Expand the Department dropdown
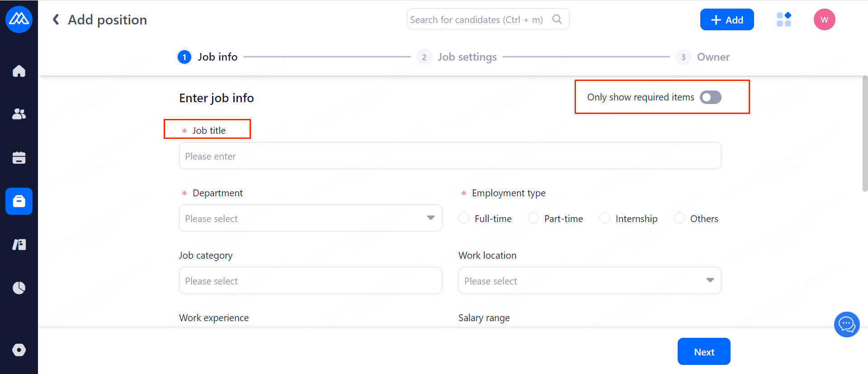The image size is (868, 374). (310, 218)
